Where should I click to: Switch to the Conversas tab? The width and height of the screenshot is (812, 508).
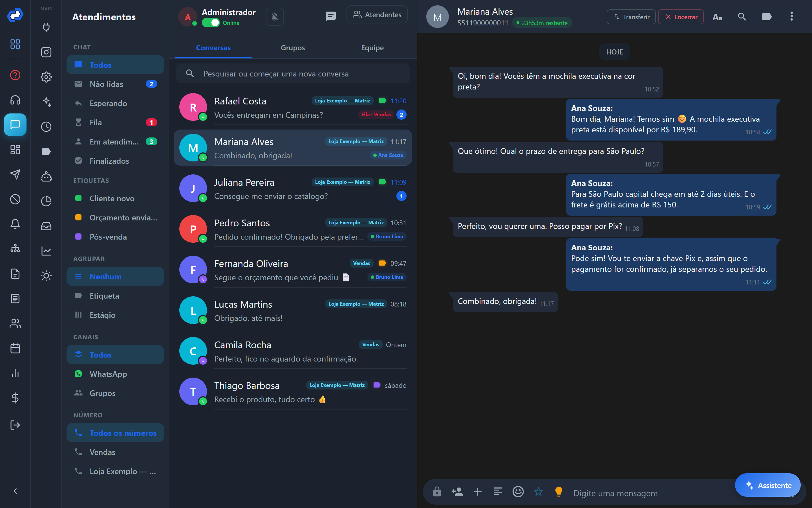pos(213,48)
